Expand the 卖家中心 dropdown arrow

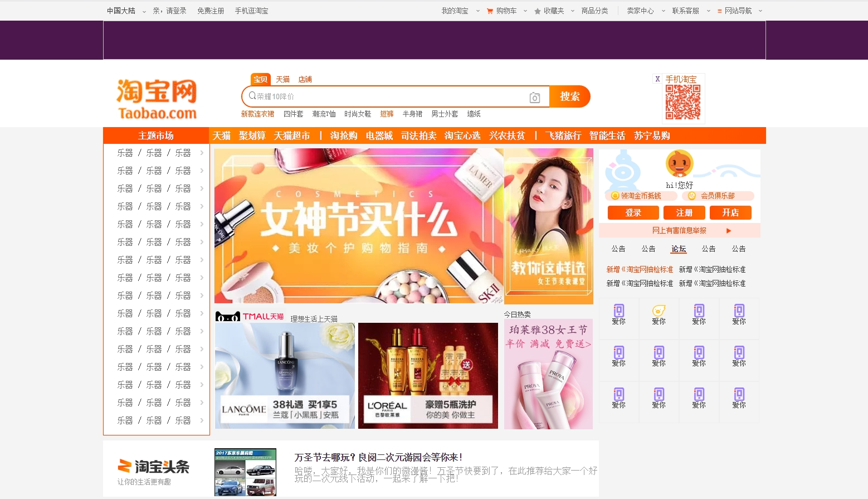664,11
